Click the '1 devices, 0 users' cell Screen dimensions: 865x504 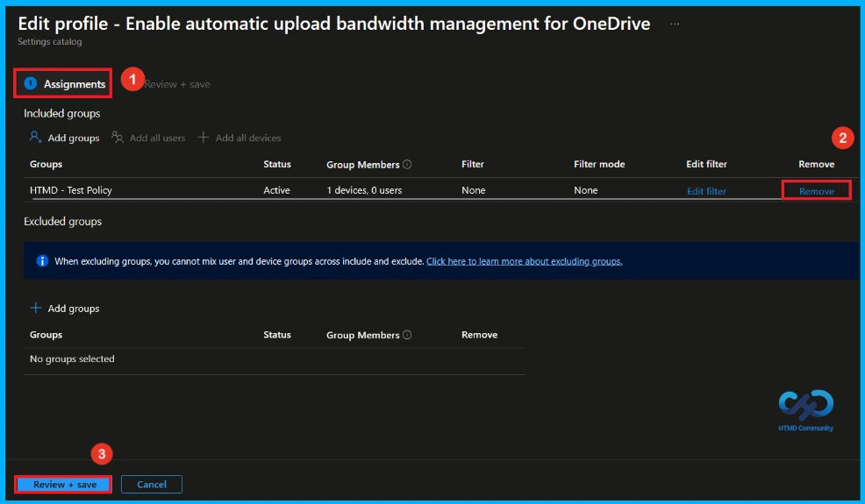click(364, 190)
